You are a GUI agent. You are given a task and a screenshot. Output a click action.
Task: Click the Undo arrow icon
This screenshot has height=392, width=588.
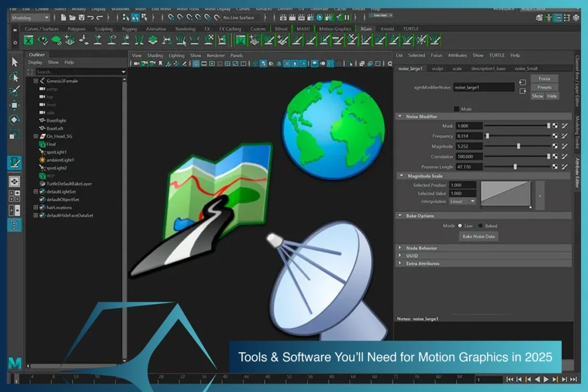(91, 18)
